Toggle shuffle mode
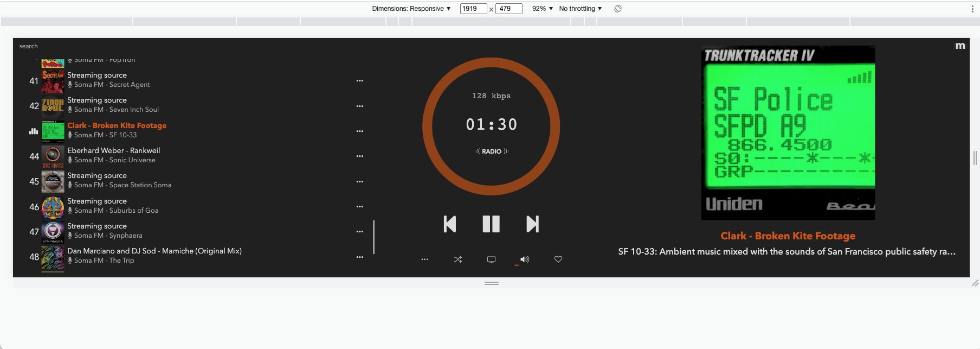Image resolution: width=980 pixels, height=349 pixels. point(458,259)
